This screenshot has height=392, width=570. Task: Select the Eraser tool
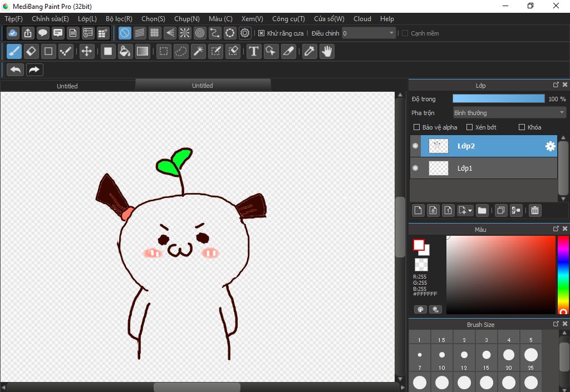[31, 52]
